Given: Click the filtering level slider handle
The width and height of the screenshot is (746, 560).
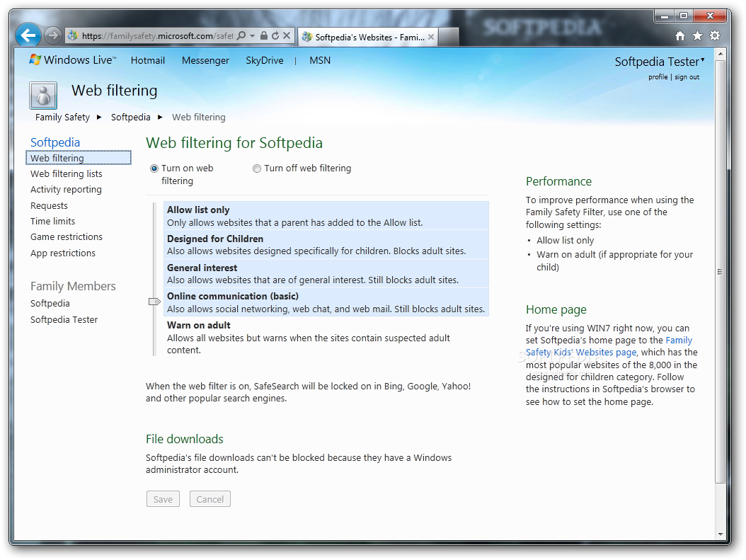Looking at the screenshot, I should (154, 302).
